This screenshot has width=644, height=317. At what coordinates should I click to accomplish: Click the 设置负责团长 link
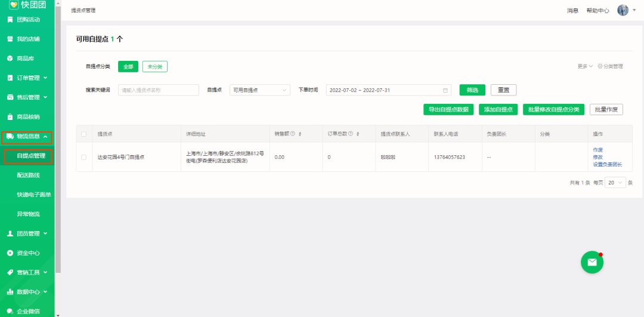tap(608, 164)
